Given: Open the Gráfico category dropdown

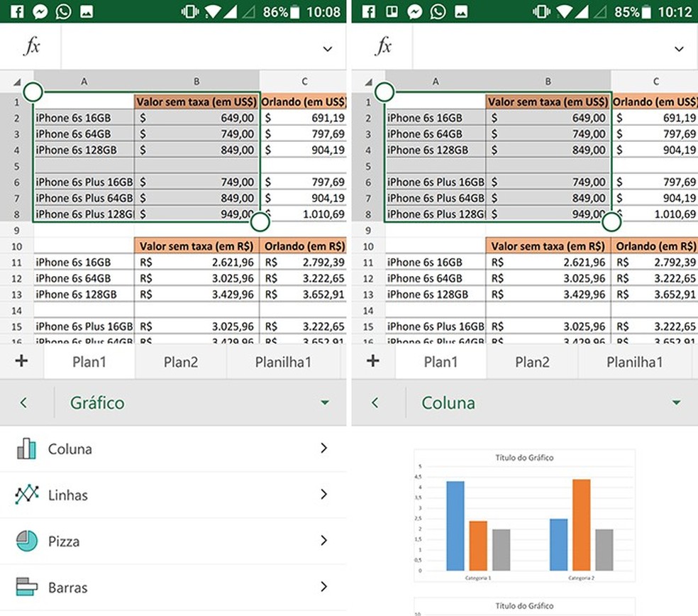Looking at the screenshot, I should 326,402.
